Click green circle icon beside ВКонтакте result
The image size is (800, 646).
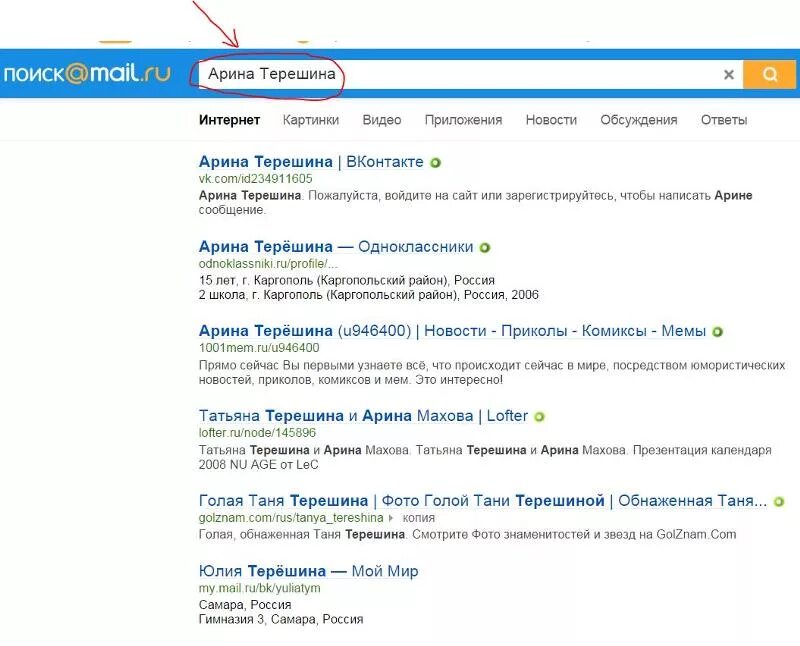[x=435, y=163]
